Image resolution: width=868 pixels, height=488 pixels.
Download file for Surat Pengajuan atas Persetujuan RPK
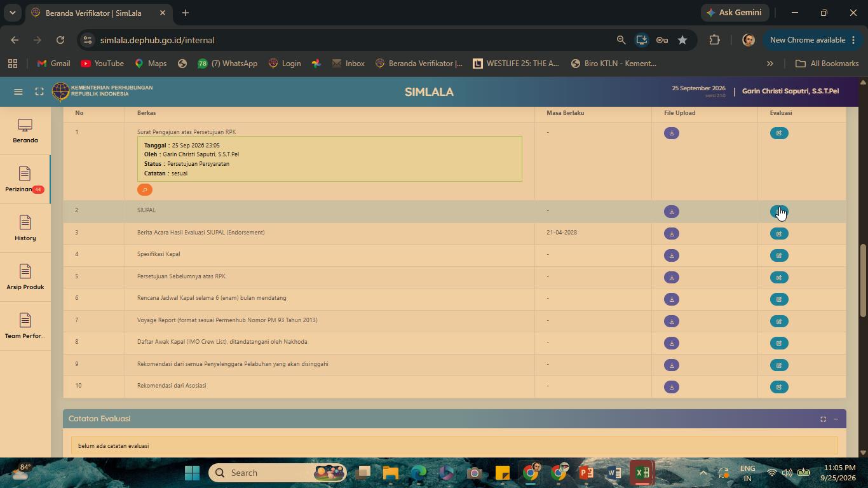[x=671, y=133]
